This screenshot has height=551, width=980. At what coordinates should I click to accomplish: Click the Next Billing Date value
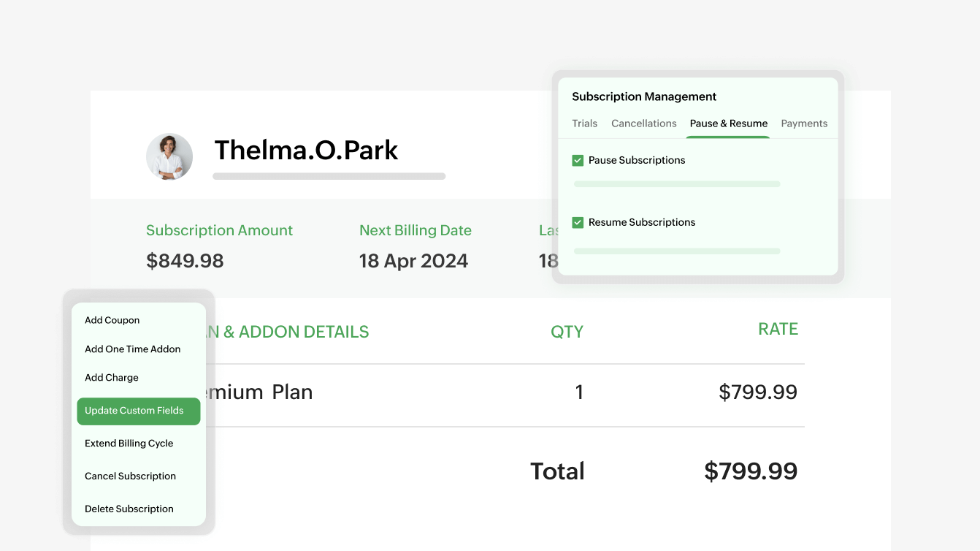click(413, 260)
